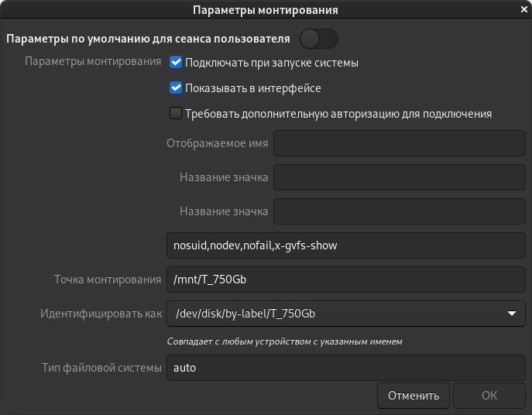Image resolution: width=532 pixels, height=415 pixels.
Task: Click the 'Точка монтирования' label text
Action: pos(107,280)
